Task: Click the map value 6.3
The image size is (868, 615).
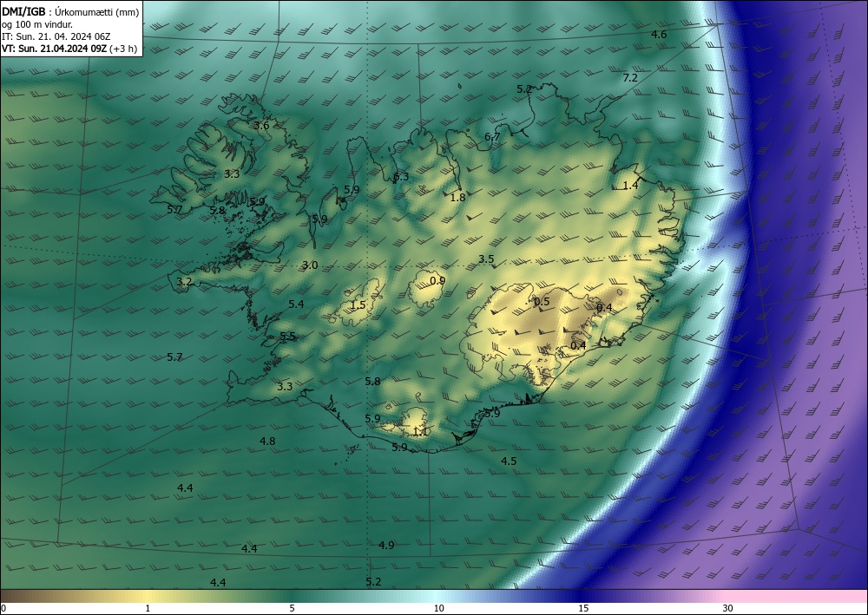Action: click(x=401, y=176)
